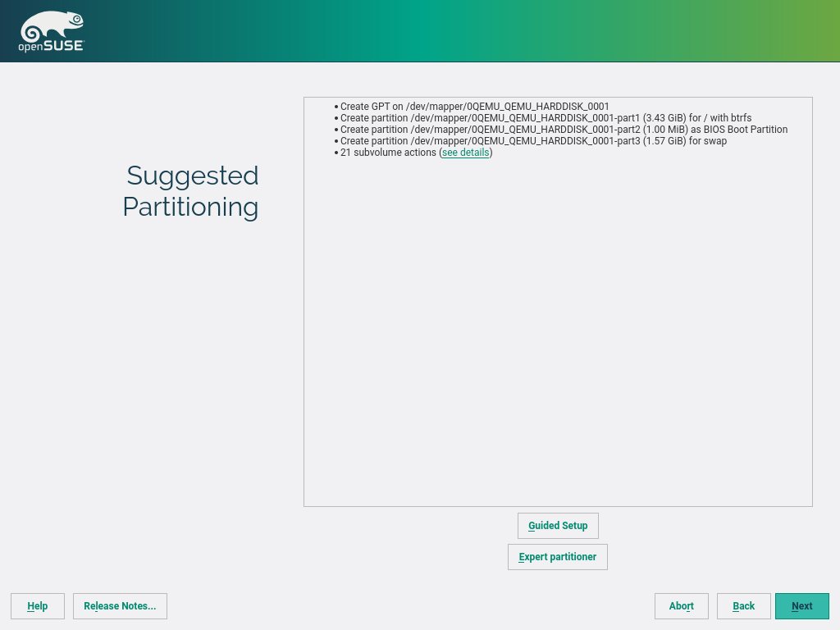Click the part3 swap partition entry
The height and width of the screenshot is (630, 840).
pos(533,141)
